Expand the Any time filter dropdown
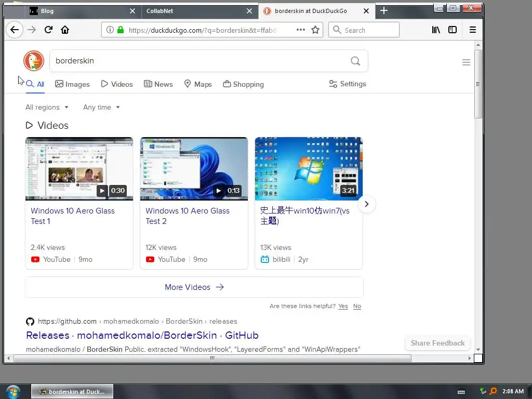Screen dimensions: 532x399 [x=101, y=107]
